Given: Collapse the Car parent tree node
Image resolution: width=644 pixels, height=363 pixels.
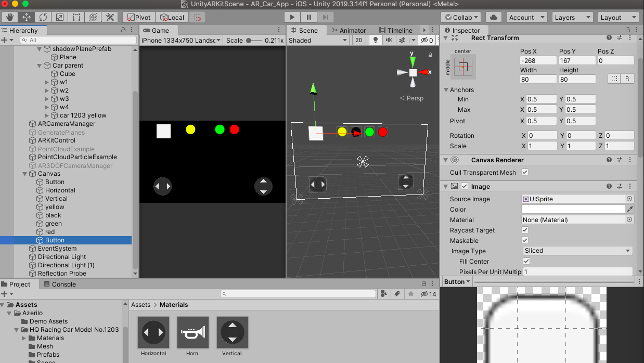Looking at the screenshot, I should coord(40,66).
